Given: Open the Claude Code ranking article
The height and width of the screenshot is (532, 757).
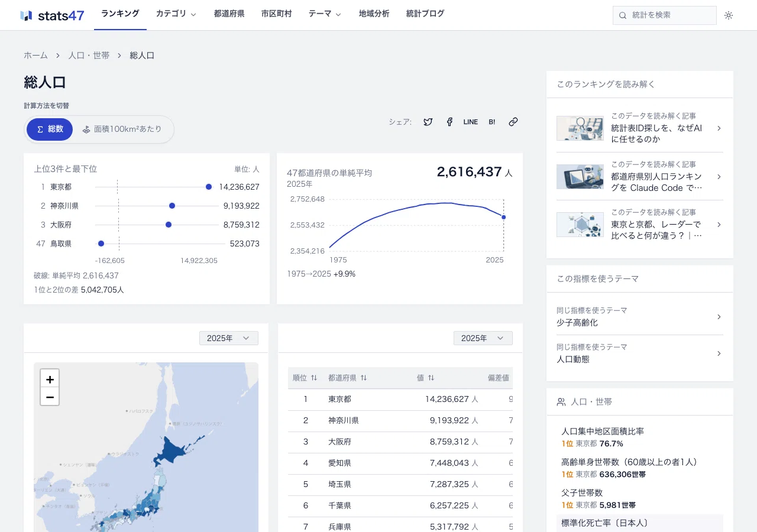Looking at the screenshot, I should point(640,176).
